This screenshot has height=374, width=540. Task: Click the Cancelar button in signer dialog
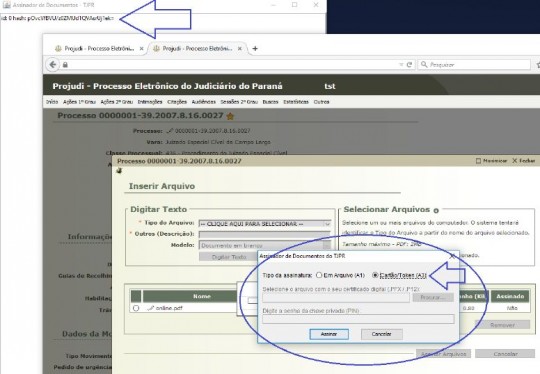[382, 334]
